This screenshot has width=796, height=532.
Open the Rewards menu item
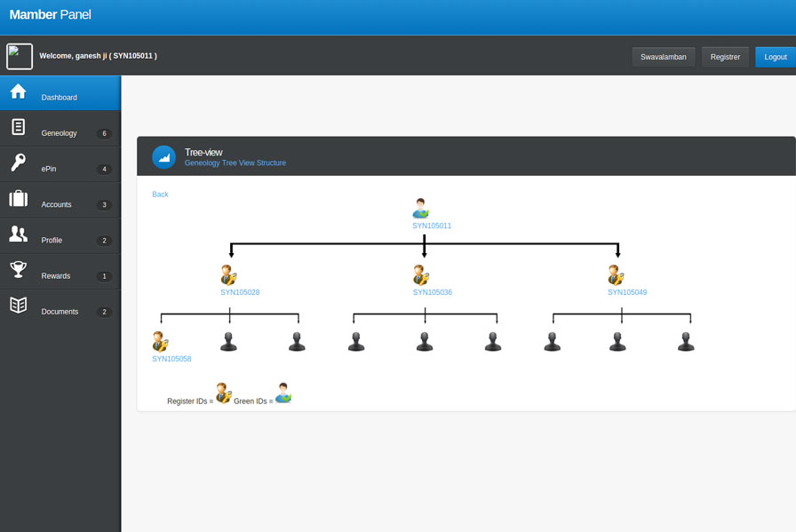[60, 272]
